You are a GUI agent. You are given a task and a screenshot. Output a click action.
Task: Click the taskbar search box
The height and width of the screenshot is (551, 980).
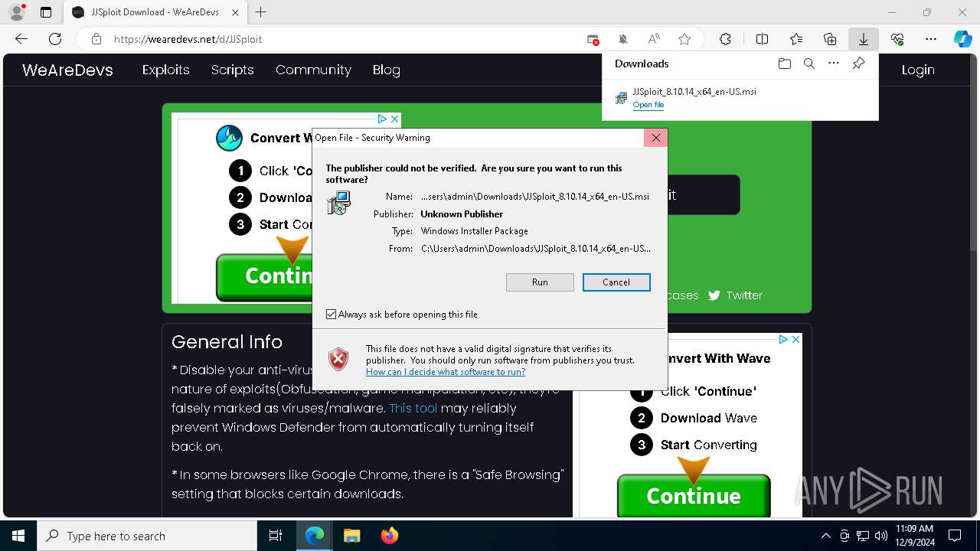coord(147,536)
